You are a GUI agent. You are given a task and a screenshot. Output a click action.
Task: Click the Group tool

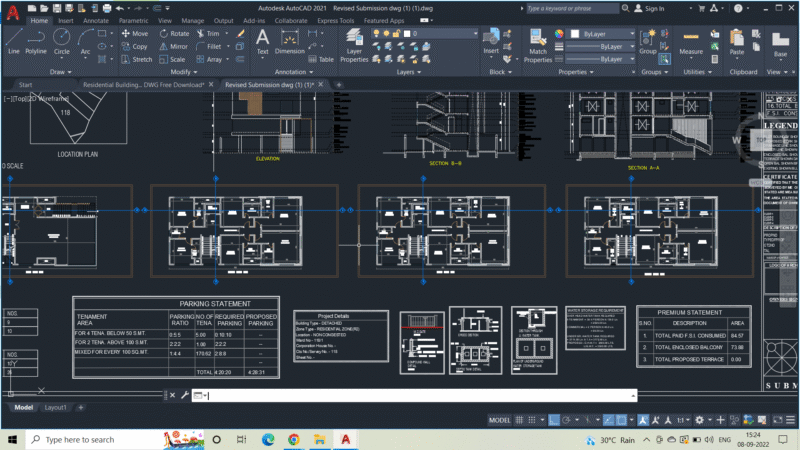click(x=647, y=41)
